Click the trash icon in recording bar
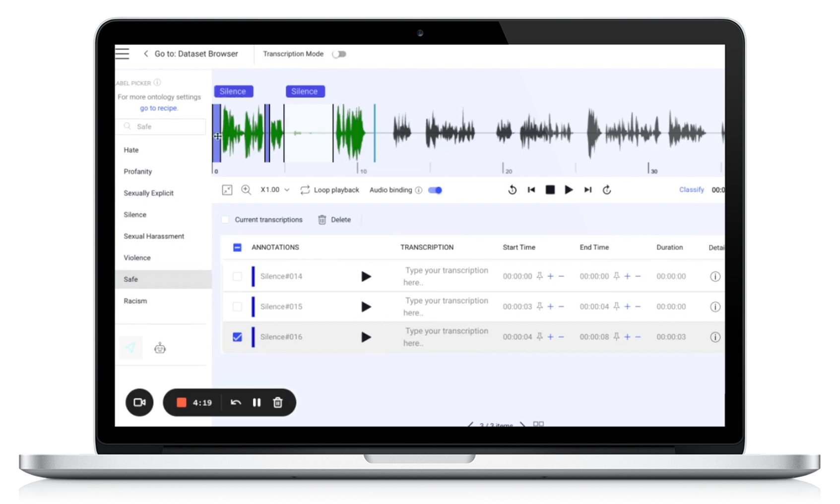 278,402
